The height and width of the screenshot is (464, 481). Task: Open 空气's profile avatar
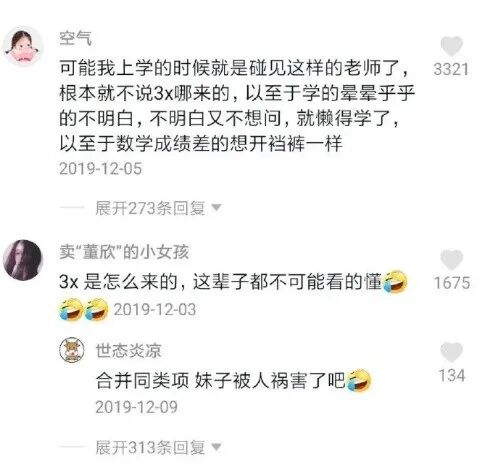click(x=23, y=46)
